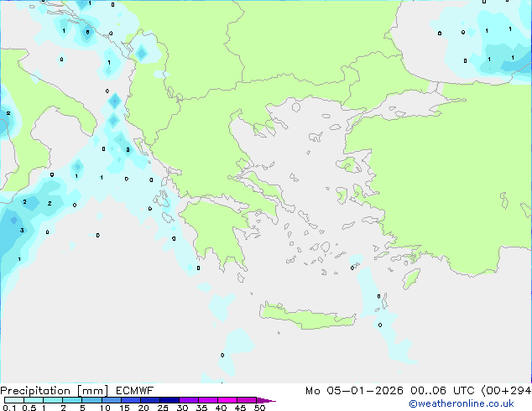Click the "15" legend scale label

pos(124,408)
